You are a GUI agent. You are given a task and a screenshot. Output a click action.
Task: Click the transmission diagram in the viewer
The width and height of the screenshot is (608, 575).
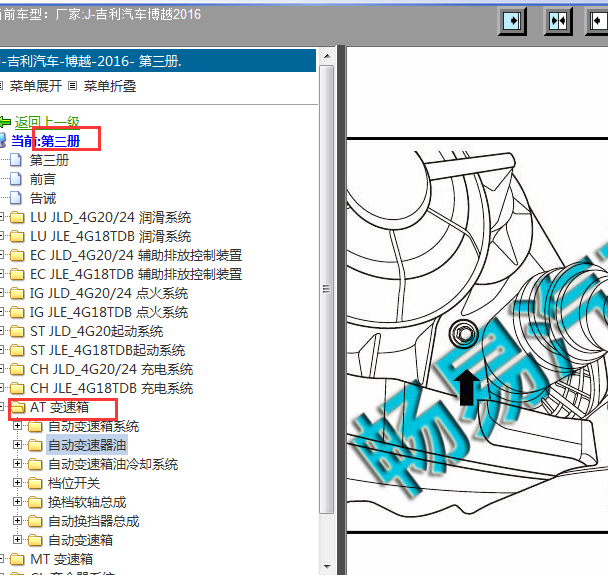pyautogui.click(x=477, y=335)
